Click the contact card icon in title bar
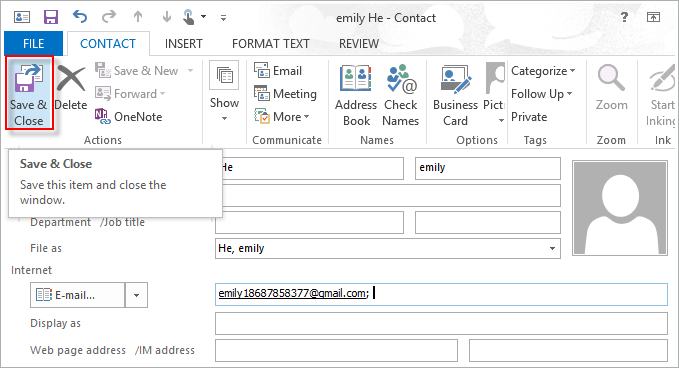 tap(22, 17)
